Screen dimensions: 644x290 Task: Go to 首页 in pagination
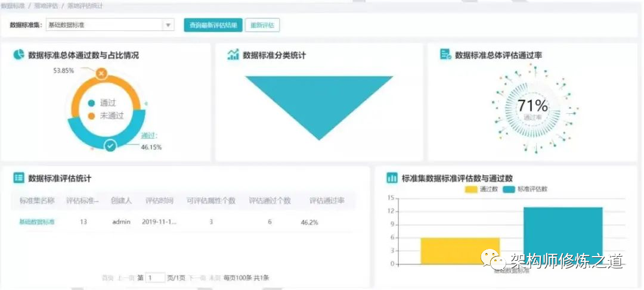[x=107, y=277]
